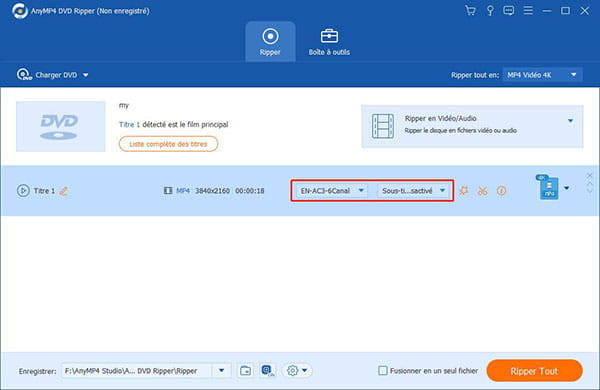This screenshot has width=600, height=390.
Task: Open the gear settings icon at bottom
Action: pyautogui.click(x=292, y=370)
